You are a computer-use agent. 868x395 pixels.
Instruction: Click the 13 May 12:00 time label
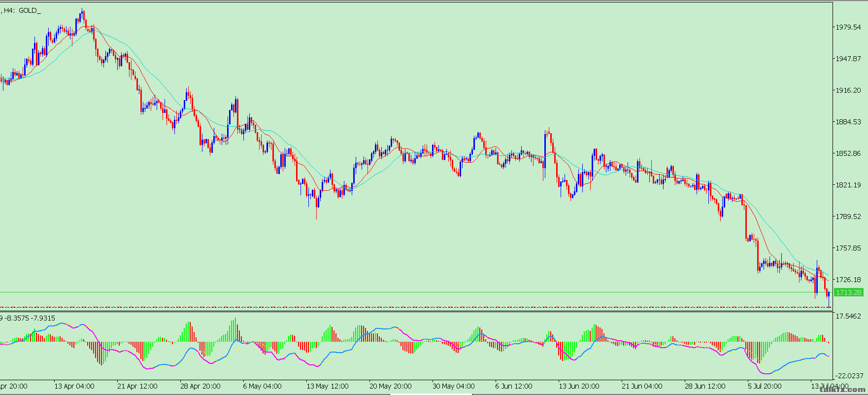coord(327,386)
